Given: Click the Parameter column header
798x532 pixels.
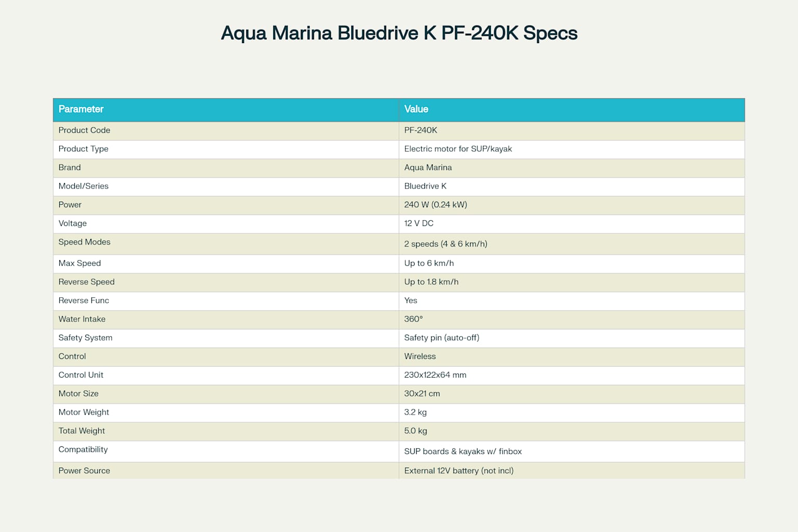Looking at the screenshot, I should coord(81,110).
